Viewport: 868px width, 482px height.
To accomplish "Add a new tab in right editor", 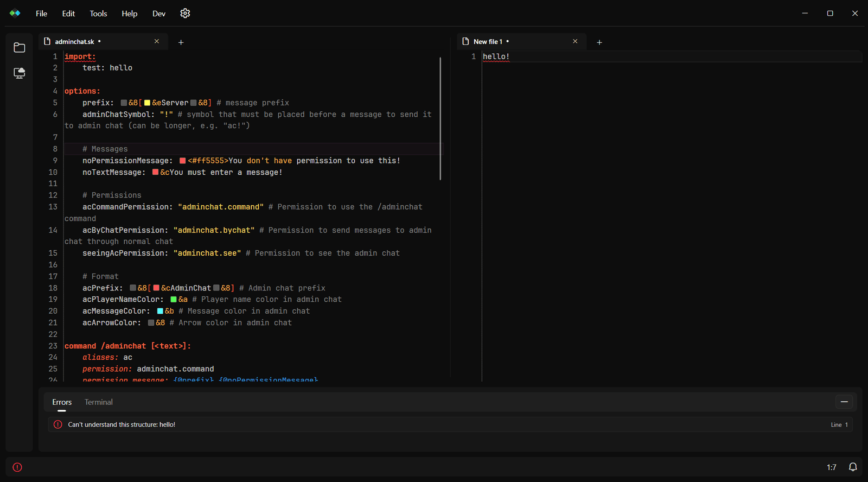I will pos(599,42).
